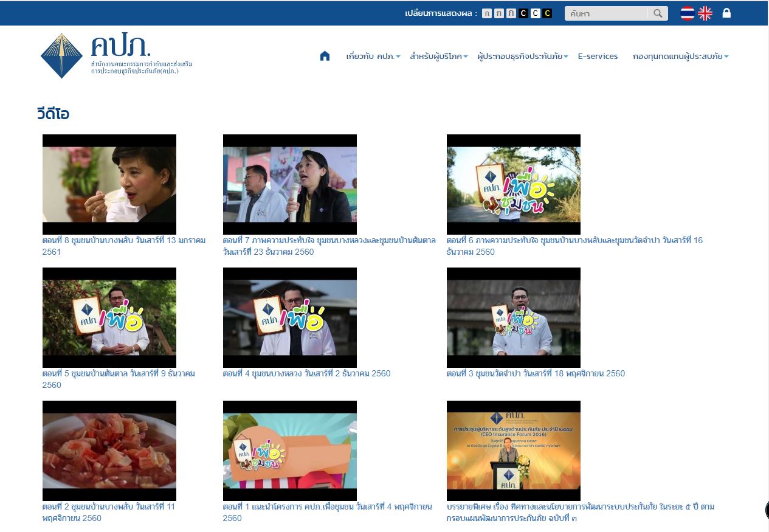
Task: Open the ผู้ประกอบธุรกิจประกันภัย dropdown
Action: pos(522,57)
